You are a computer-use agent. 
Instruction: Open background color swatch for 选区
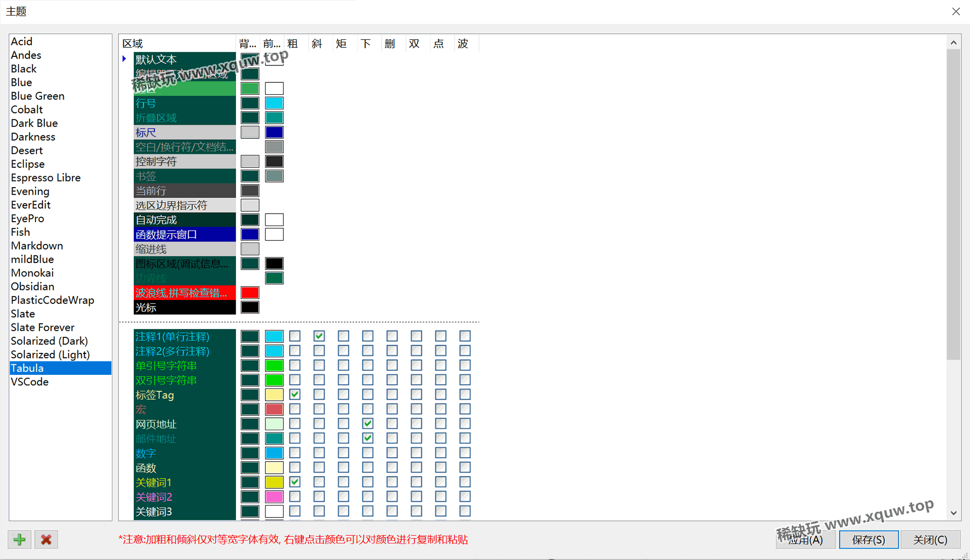(x=250, y=88)
